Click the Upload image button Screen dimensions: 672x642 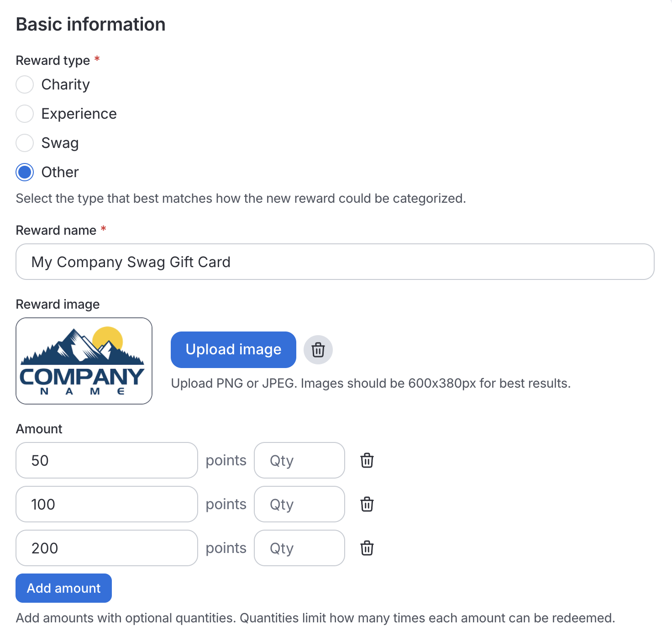coord(233,350)
